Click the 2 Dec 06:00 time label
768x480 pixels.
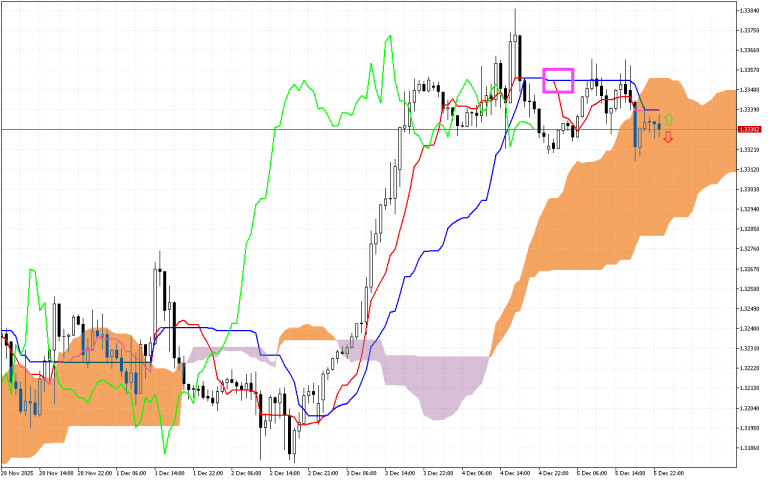(x=246, y=473)
